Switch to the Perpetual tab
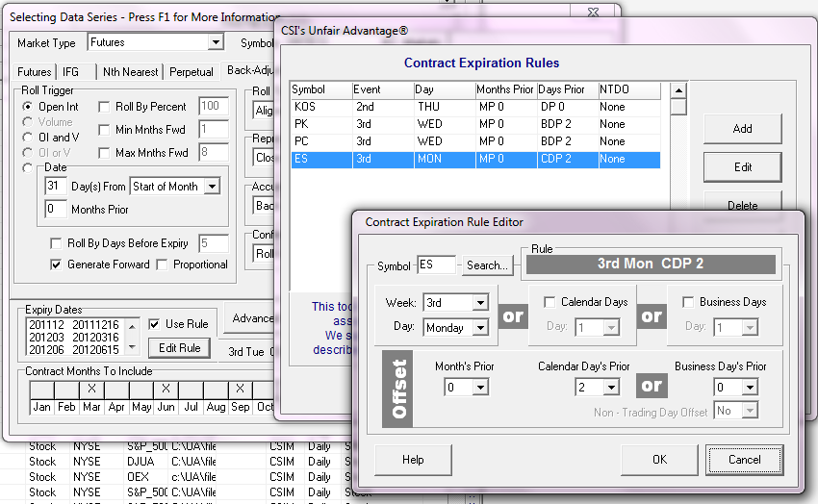The width and height of the screenshot is (818, 504). pos(191,72)
